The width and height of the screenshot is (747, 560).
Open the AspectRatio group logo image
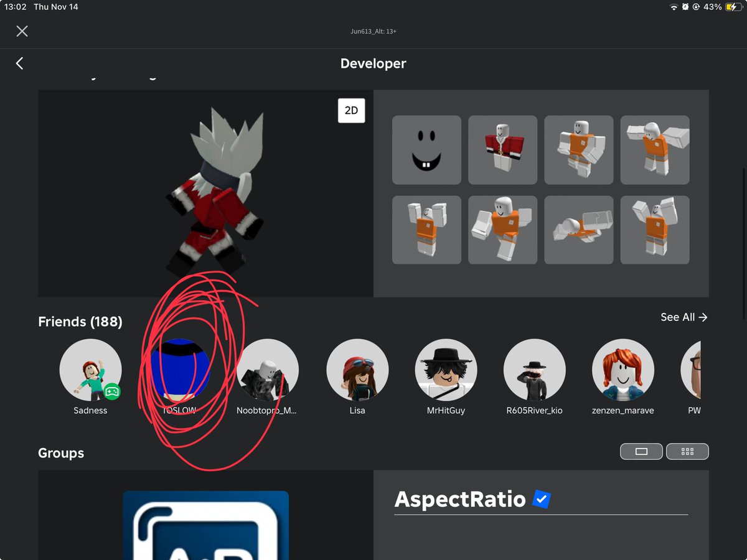coord(205,526)
